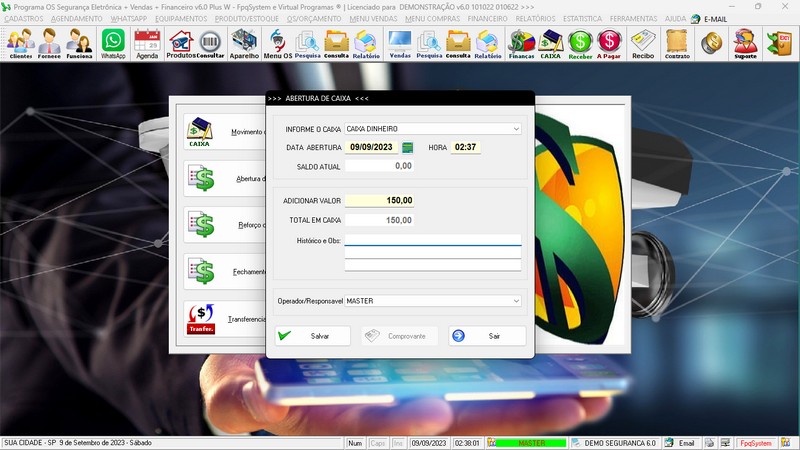Click the Data Abertura date field
This screenshot has width=800, height=450.
coord(371,147)
